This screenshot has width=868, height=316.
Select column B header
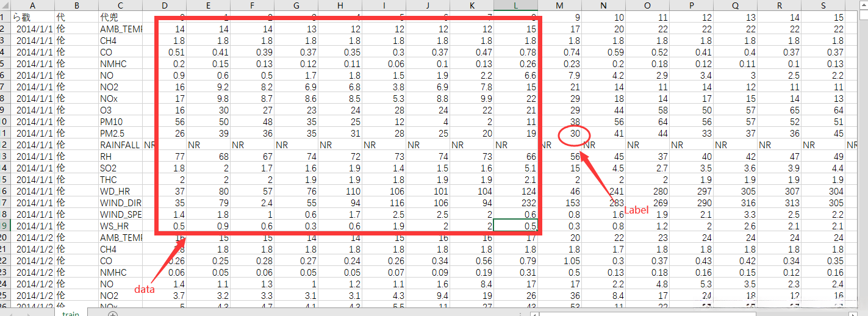(76, 5)
